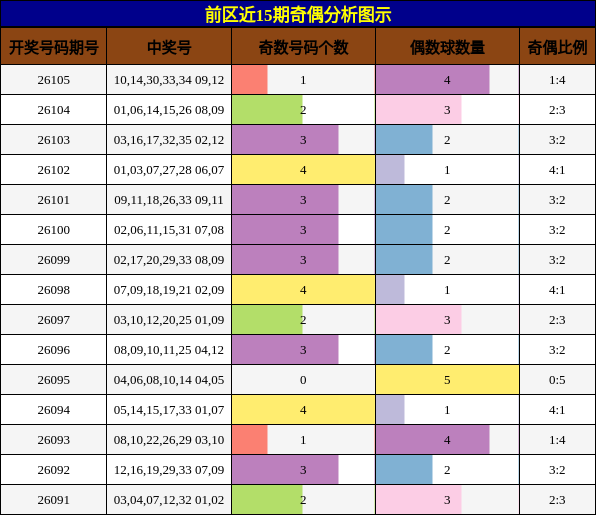Select issue number 26098

[x=54, y=290]
